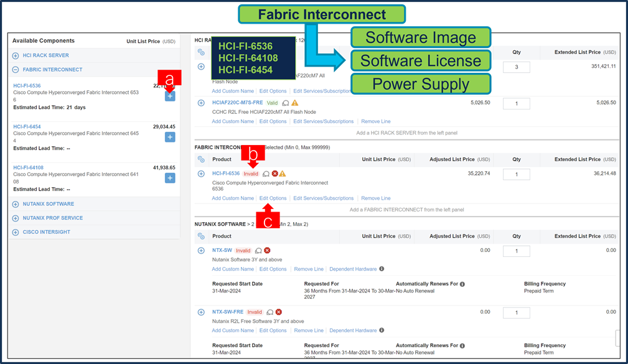Click Edit Services/Subscriptions for HCI-FI-6536

323,198
